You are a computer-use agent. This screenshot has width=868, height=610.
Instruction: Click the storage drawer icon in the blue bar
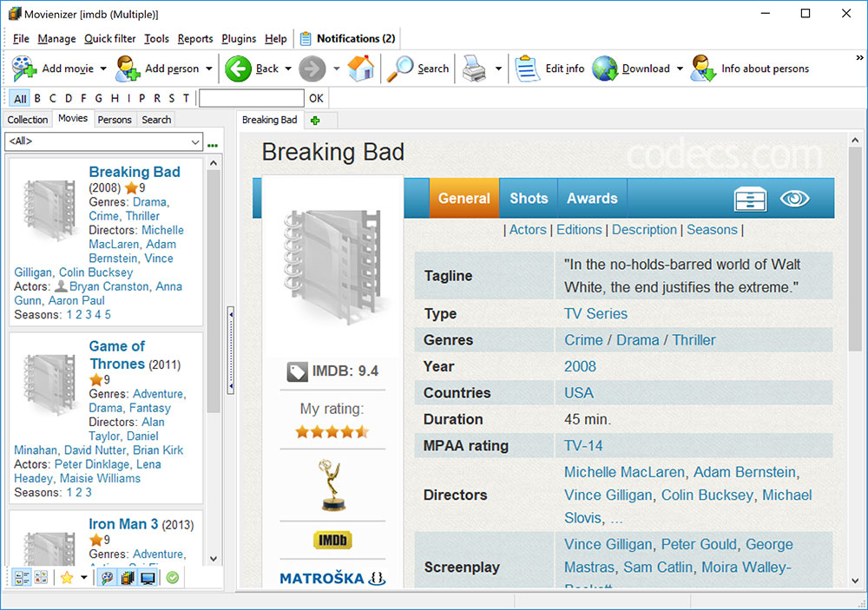[x=750, y=199]
